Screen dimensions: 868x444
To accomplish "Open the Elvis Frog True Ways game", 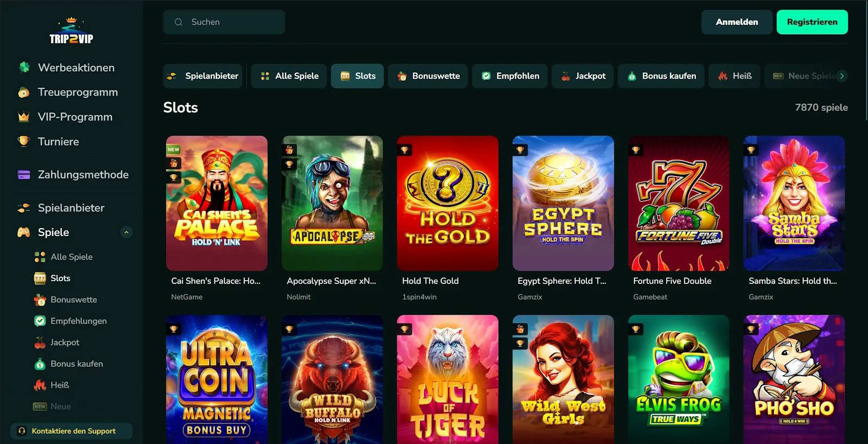I will [679, 379].
